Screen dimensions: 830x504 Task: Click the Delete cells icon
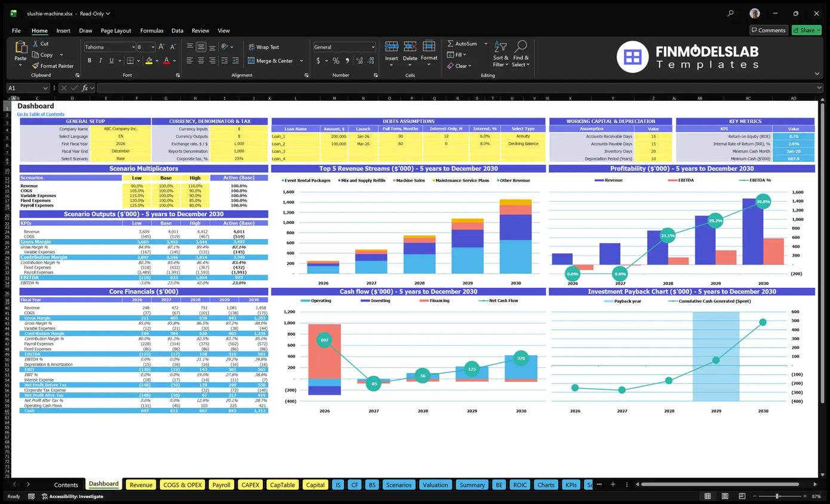tap(410, 47)
